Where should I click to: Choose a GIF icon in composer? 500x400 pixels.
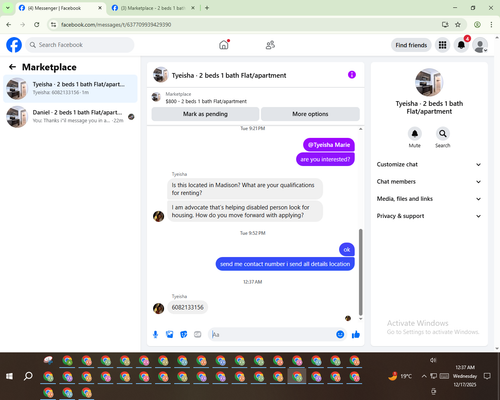pos(198,334)
